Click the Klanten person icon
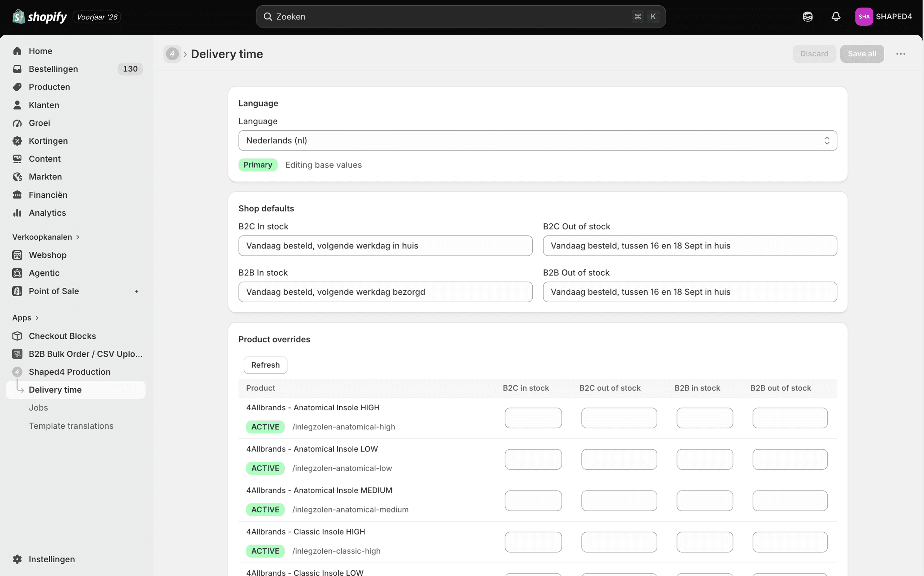924x576 pixels. coord(17,105)
